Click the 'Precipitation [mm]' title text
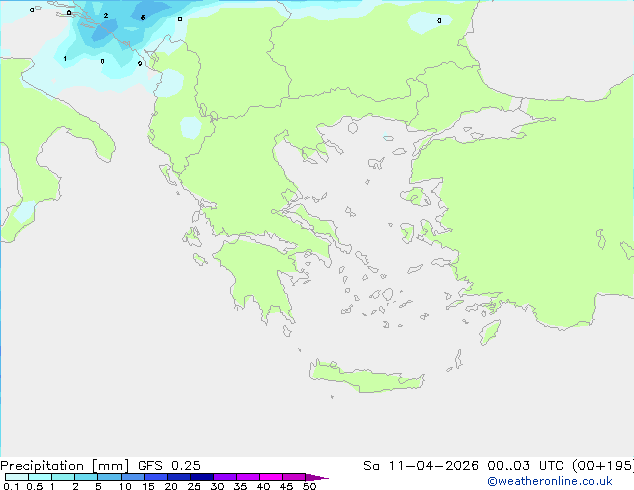The image size is (634, 490). click(x=65, y=466)
